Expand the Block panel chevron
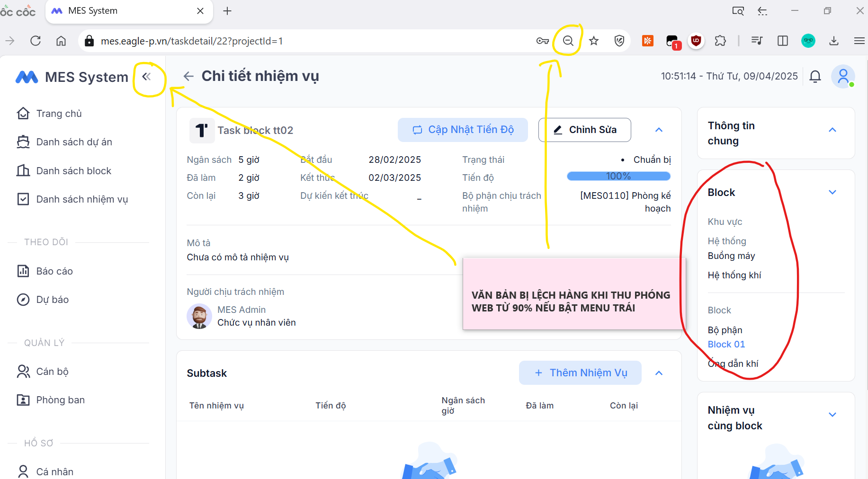 point(832,192)
